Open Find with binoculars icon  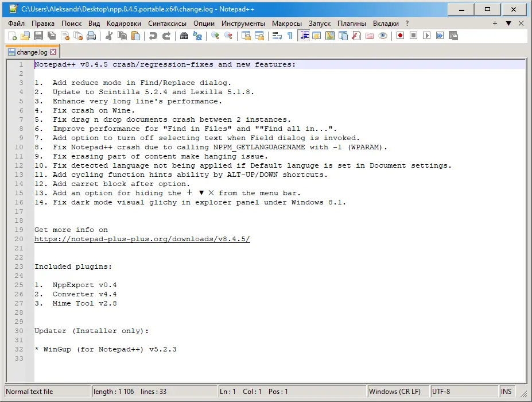click(184, 36)
